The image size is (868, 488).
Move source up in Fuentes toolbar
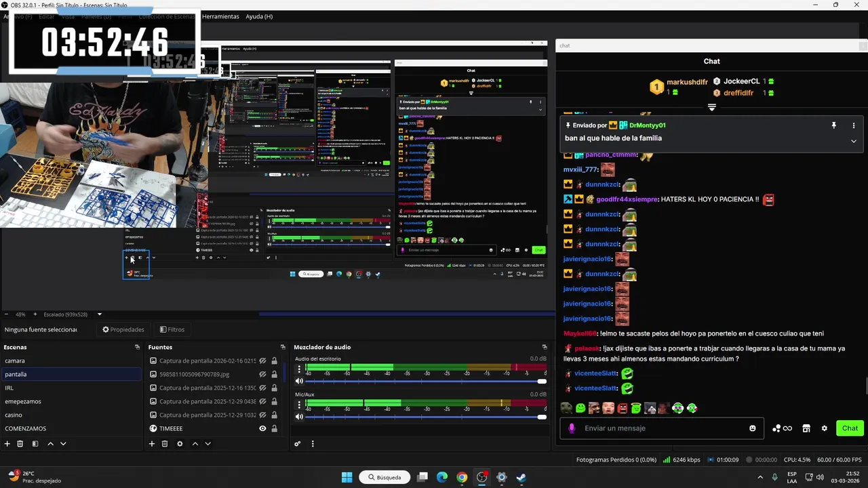195,444
